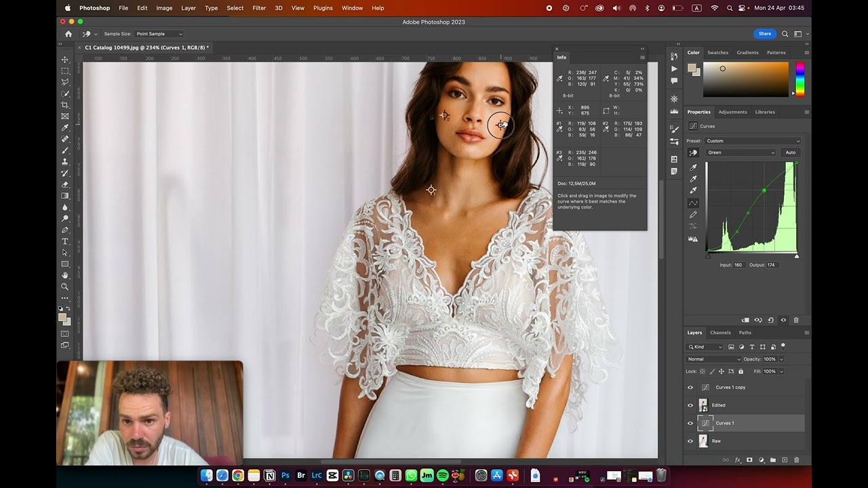Click the Auto button in Curves

click(791, 152)
